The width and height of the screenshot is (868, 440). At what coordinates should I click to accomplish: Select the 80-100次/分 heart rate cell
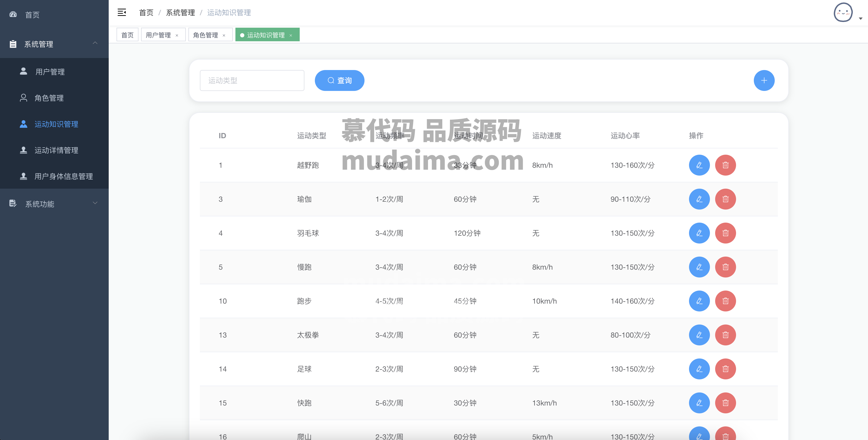pyautogui.click(x=630, y=335)
